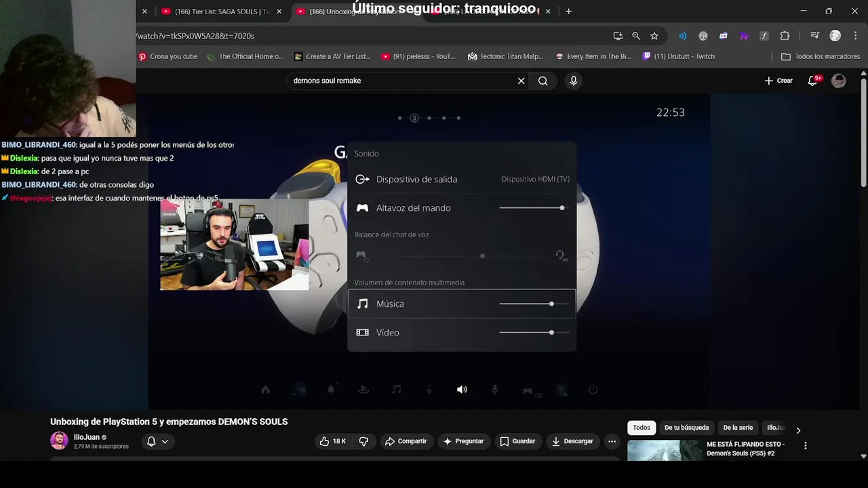The image size is (868, 488).
Task: Open pielesss YouTube bookmark
Action: click(419, 56)
